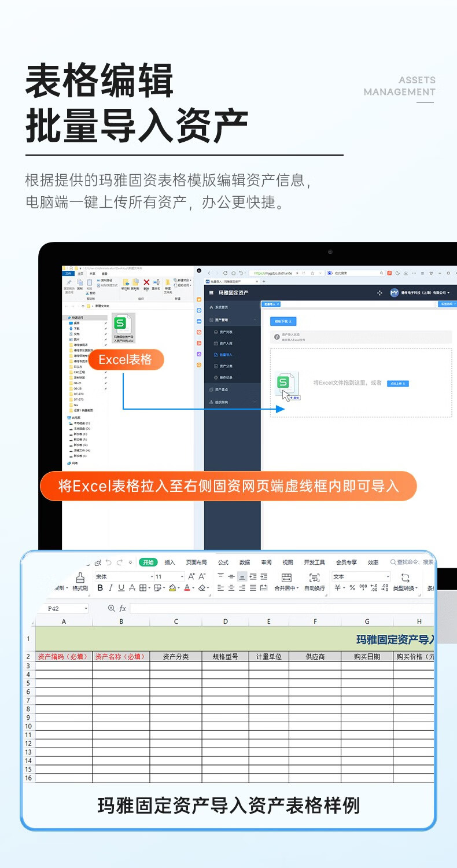Toggle 自动换行 wrap text
Image resolution: width=457 pixels, height=868 pixels.
[x=314, y=582]
